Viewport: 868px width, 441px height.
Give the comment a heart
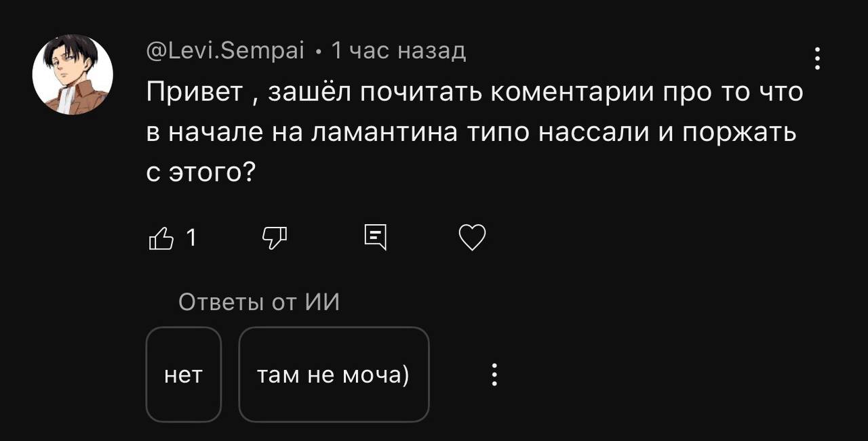click(x=473, y=238)
